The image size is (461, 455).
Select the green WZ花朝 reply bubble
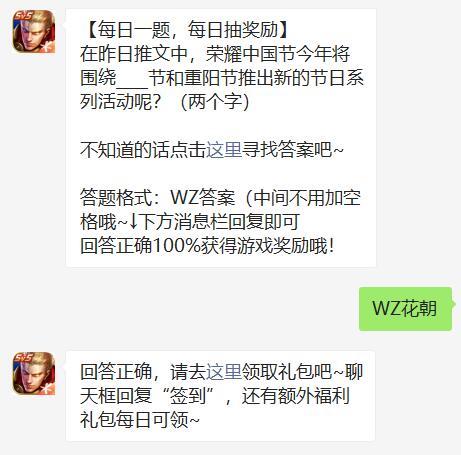point(405,309)
